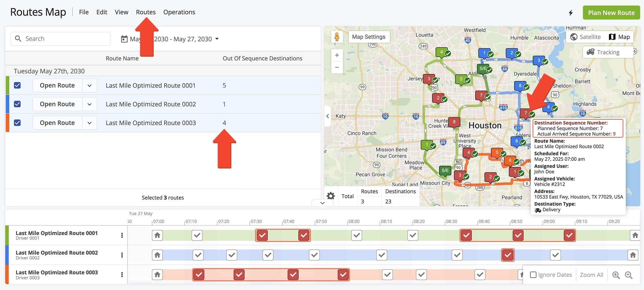Click the blue stop 6 map marker

[517, 142]
